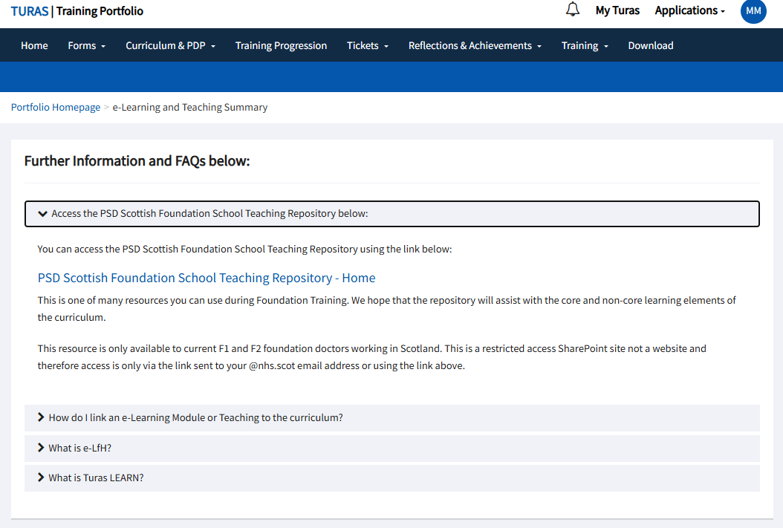Go to the Home menu item
The height and width of the screenshot is (528, 783).
click(34, 45)
